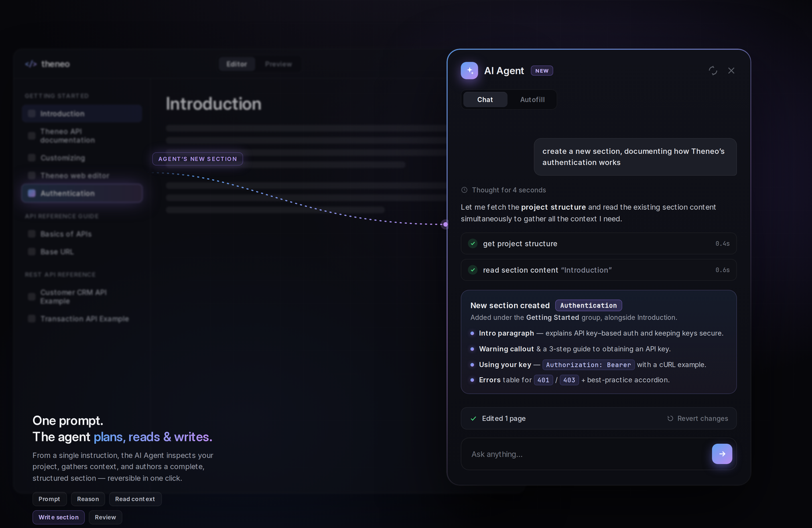Click the page icon beside Base URL

[32, 252]
